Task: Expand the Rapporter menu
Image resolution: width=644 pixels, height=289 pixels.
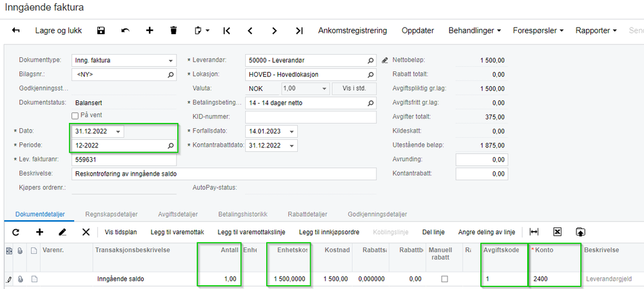Action: pyautogui.click(x=596, y=30)
